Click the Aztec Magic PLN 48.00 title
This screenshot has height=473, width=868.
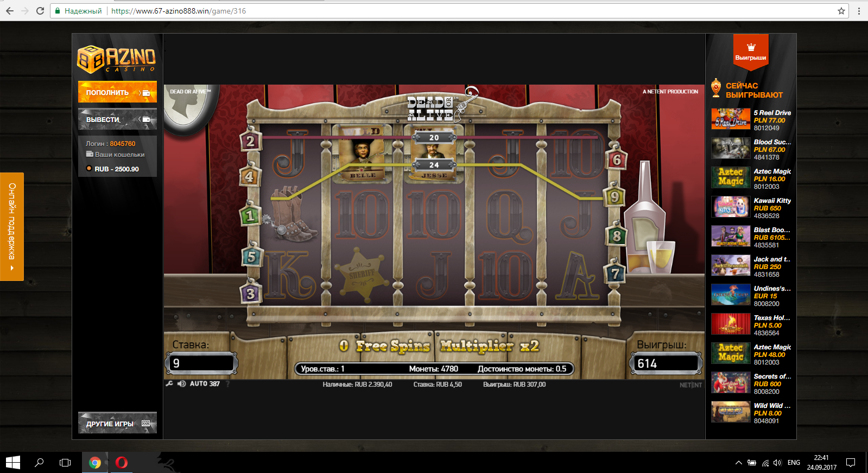772,347
